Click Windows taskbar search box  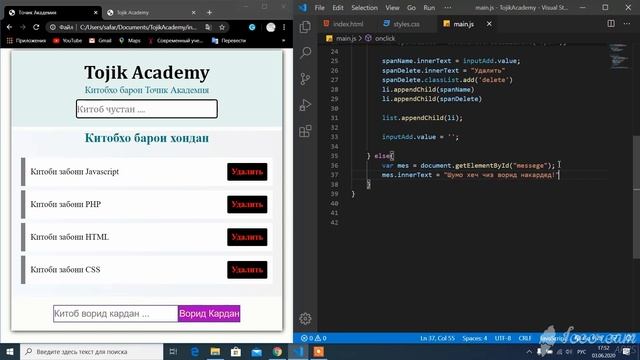pos(91,351)
